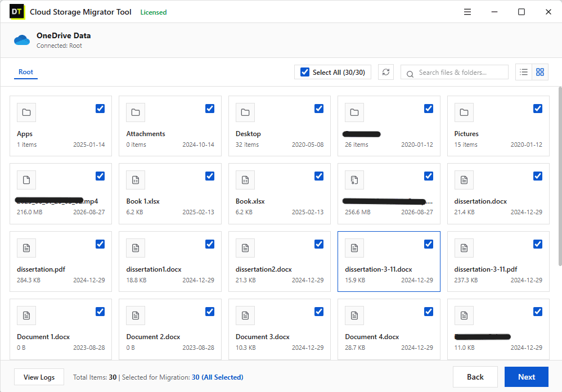This screenshot has height=392, width=562.
Task: Click the 256.6 MB archive file icon
Action: (354, 180)
